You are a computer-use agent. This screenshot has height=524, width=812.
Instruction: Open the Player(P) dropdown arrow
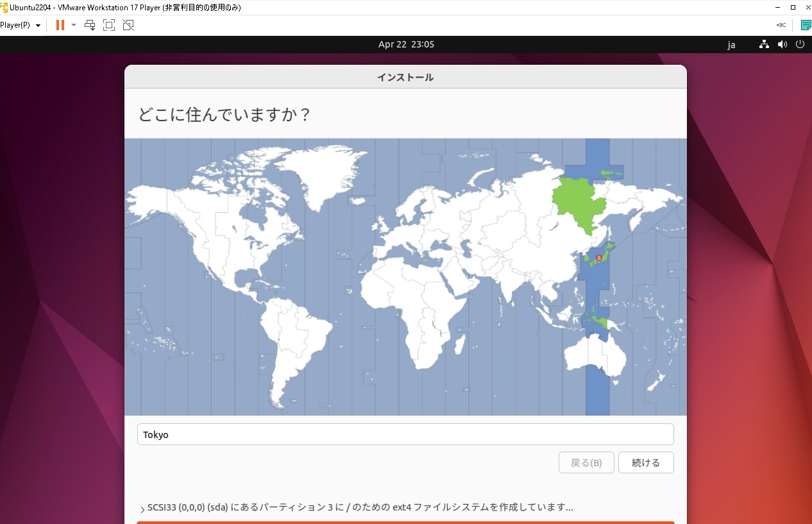pyautogui.click(x=37, y=25)
